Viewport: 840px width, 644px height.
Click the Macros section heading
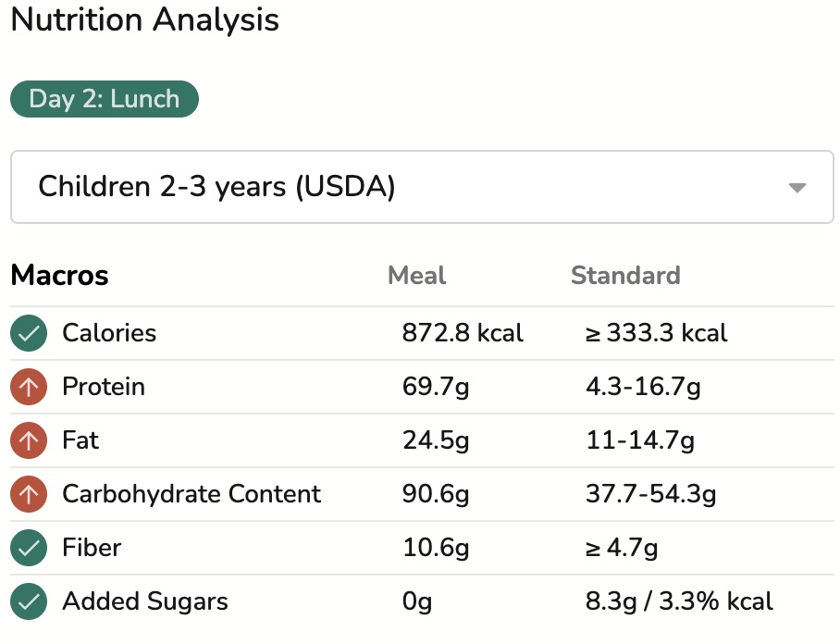pyautogui.click(x=58, y=275)
